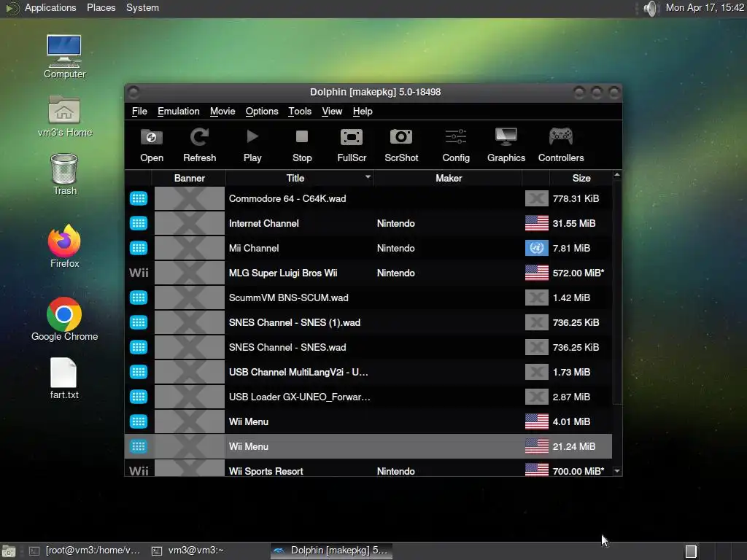Select MLG Super Luigi Bros Wii
Screen dimensions: 747x560
coord(368,273)
